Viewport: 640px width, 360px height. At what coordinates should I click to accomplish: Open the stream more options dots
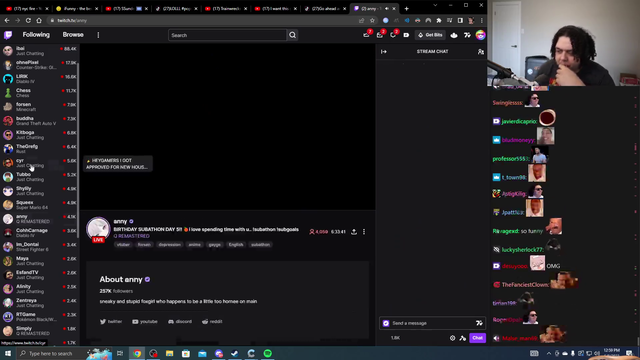(364, 232)
